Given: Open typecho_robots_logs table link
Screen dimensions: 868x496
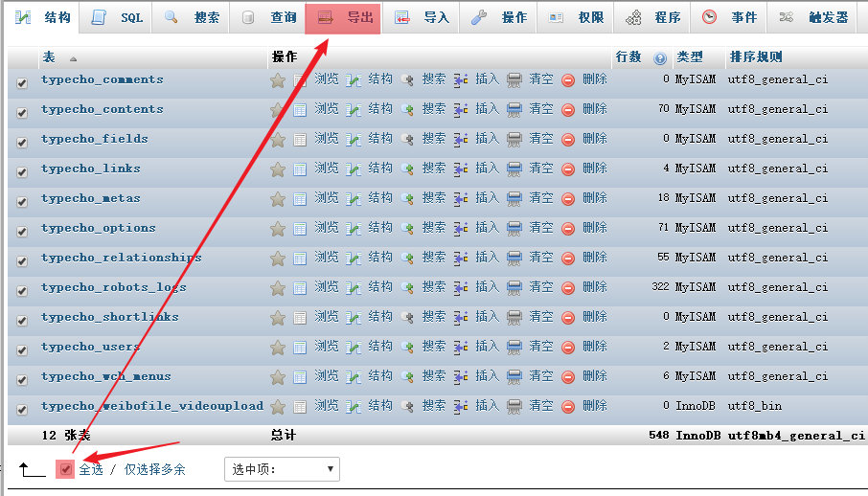Looking at the screenshot, I should 113,288.
